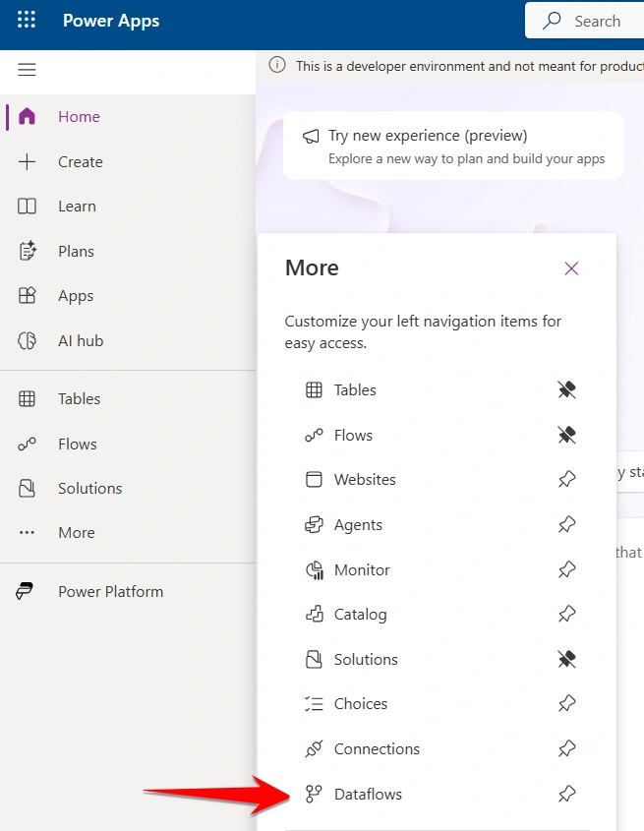Open Plans in sidebar
This screenshot has width=644, height=831.
point(76,251)
